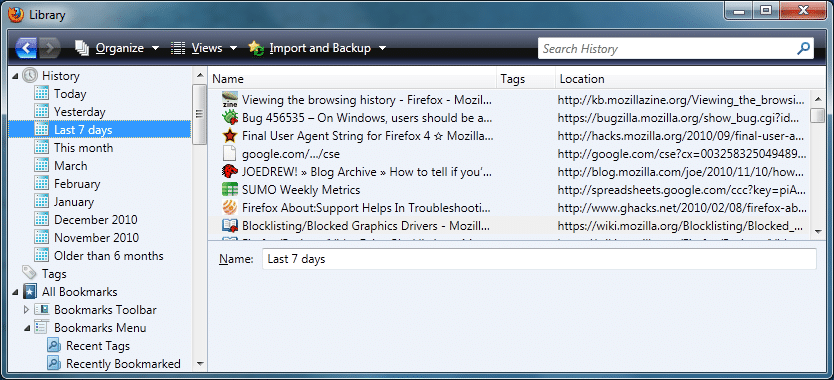Open the Views menu
834x380 pixels.
(x=204, y=48)
